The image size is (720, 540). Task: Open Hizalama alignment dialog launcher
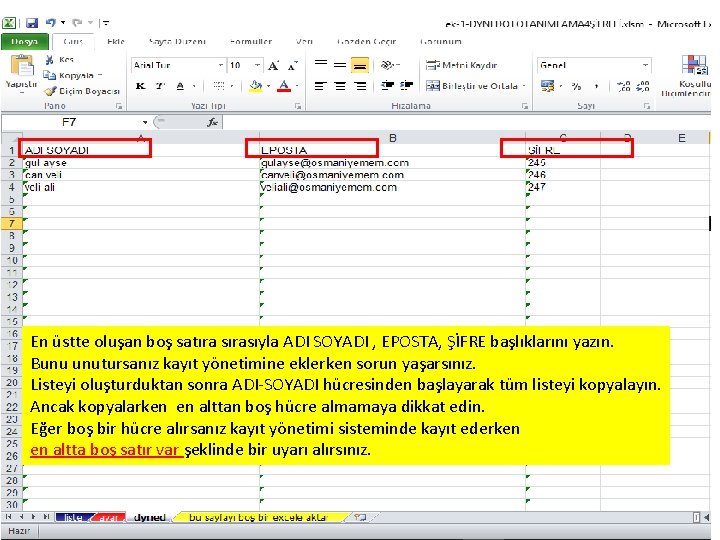coord(524,106)
